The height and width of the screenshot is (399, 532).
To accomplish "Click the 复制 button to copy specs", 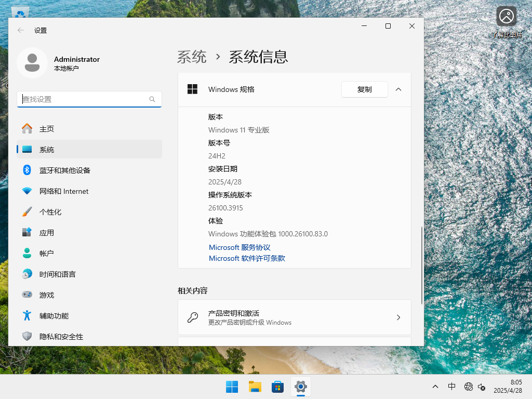I will tap(364, 89).
